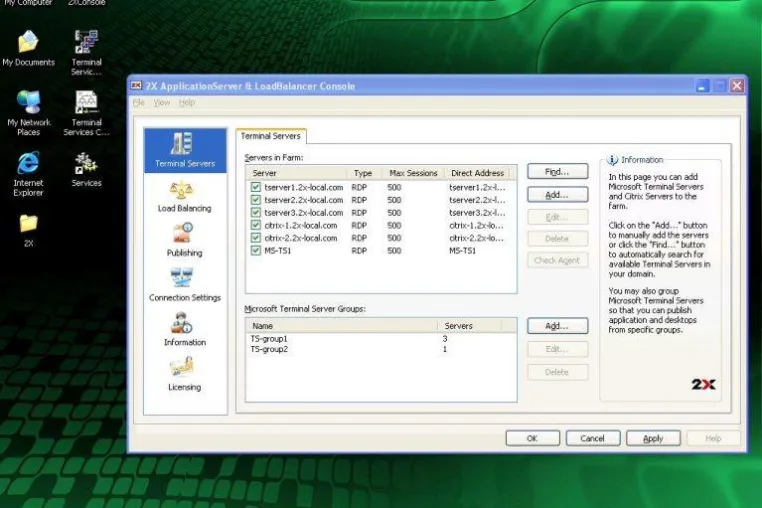762x508 pixels.
Task: Click the Apply button
Action: (x=653, y=438)
